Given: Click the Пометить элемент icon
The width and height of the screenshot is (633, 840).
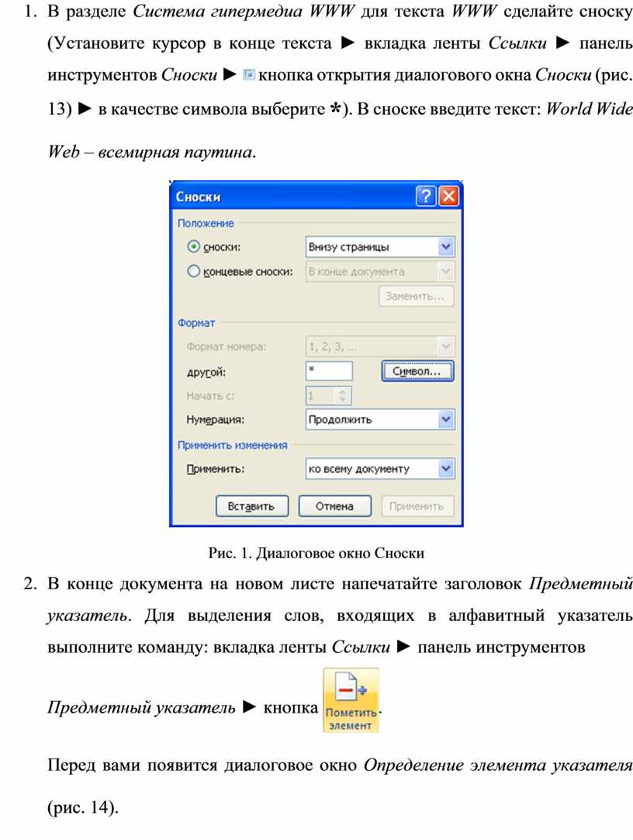Looking at the screenshot, I should [351, 699].
